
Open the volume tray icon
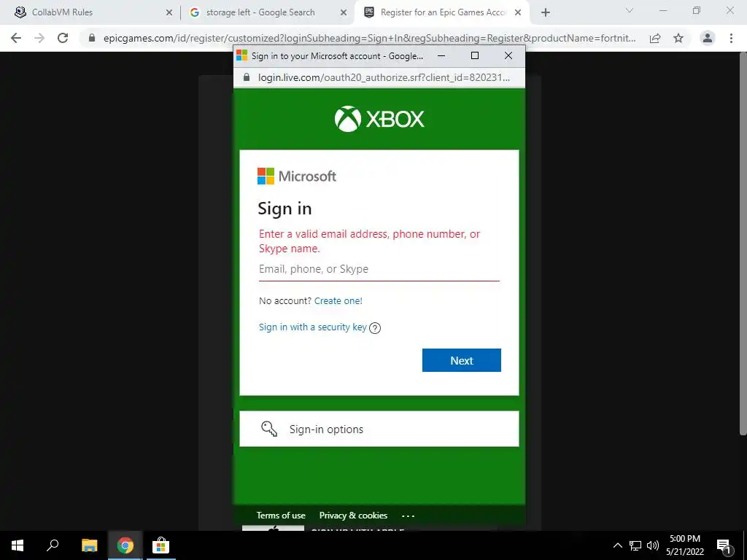click(x=653, y=545)
